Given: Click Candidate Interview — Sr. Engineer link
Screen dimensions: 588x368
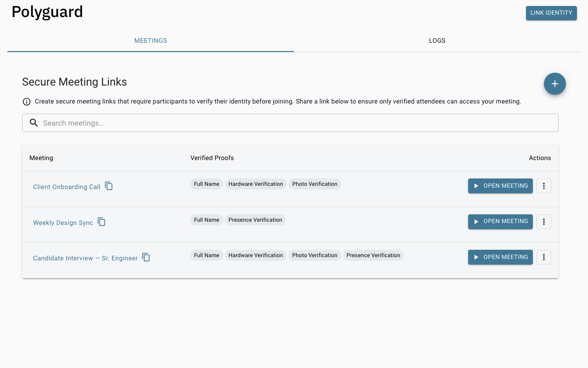Looking at the screenshot, I should (x=85, y=258).
